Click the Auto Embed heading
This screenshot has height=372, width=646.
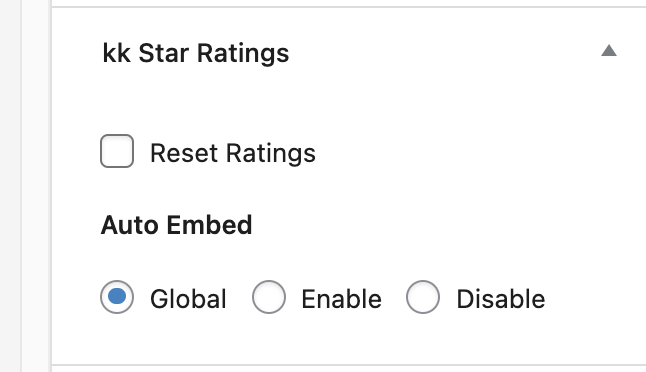[176, 225]
